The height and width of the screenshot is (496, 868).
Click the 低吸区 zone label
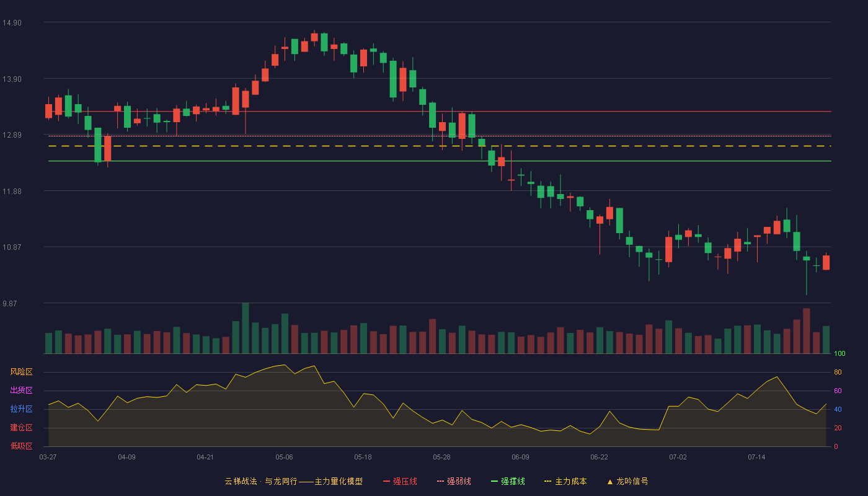(x=21, y=446)
